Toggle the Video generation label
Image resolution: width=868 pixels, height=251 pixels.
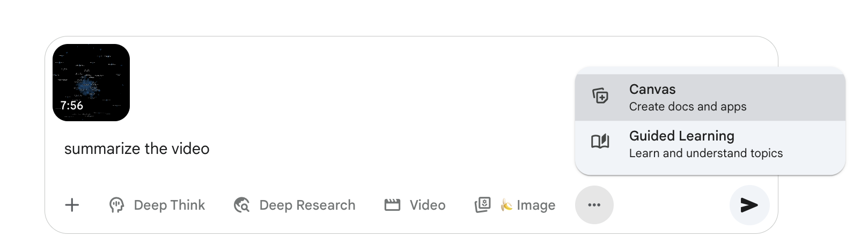tap(427, 205)
